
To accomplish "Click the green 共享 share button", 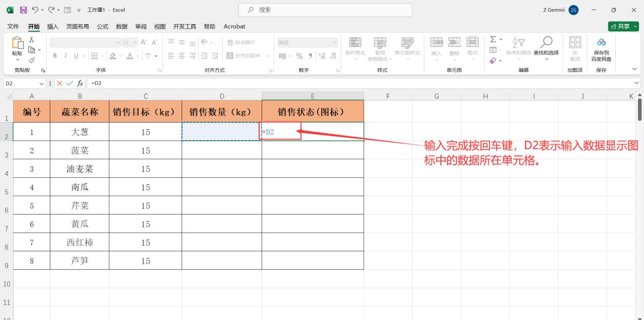I will pos(623,26).
